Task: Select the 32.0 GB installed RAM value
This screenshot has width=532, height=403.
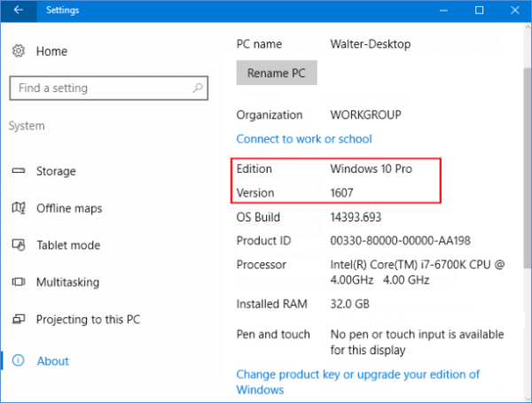Action: [350, 304]
